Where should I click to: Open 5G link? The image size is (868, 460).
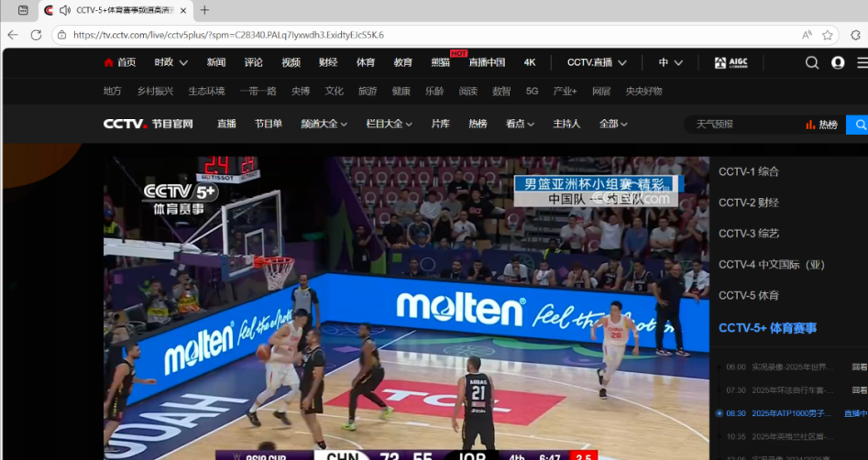click(532, 92)
